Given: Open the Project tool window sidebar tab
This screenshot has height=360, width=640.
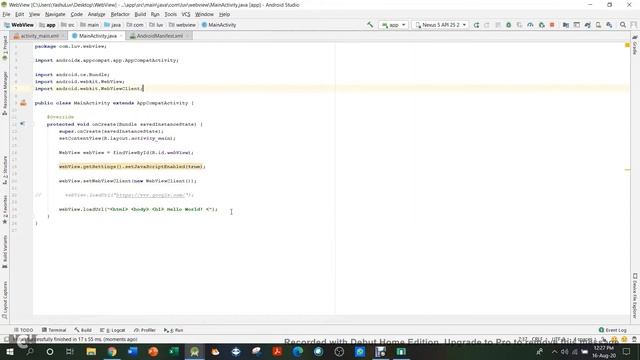Looking at the screenshot, I should (x=5, y=49).
